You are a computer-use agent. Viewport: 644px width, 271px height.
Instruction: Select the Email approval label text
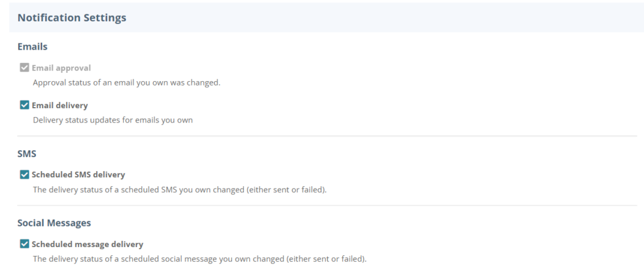pyautogui.click(x=61, y=68)
